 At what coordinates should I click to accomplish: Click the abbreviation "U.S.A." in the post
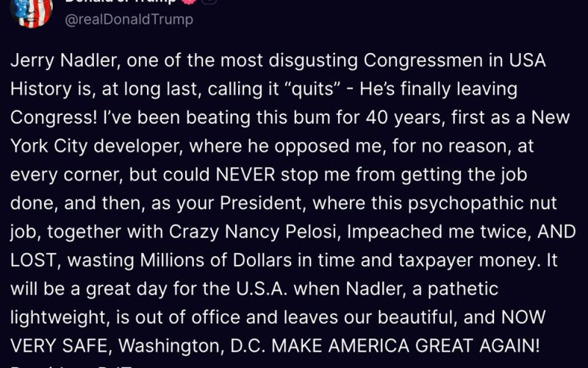[287, 289]
